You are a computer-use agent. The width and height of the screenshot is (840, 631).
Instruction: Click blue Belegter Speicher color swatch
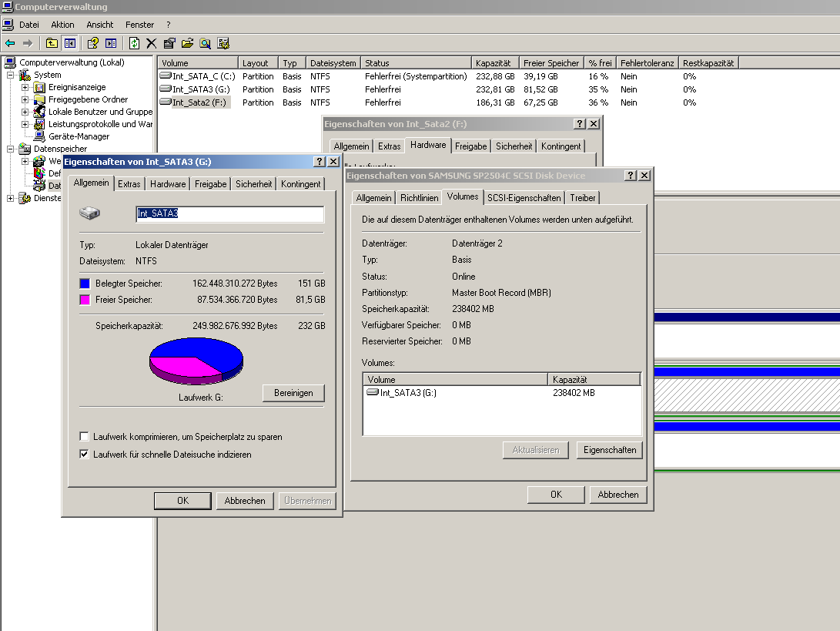[85, 284]
